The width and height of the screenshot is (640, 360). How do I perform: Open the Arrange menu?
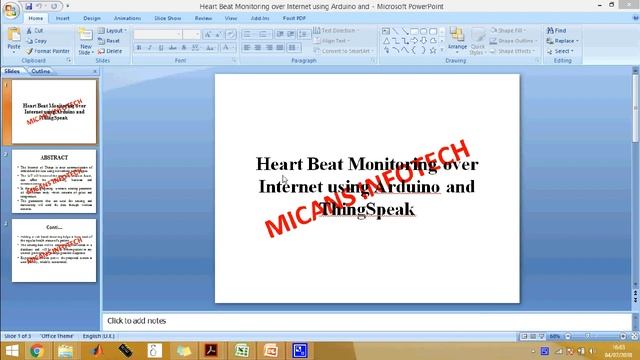[x=457, y=41]
